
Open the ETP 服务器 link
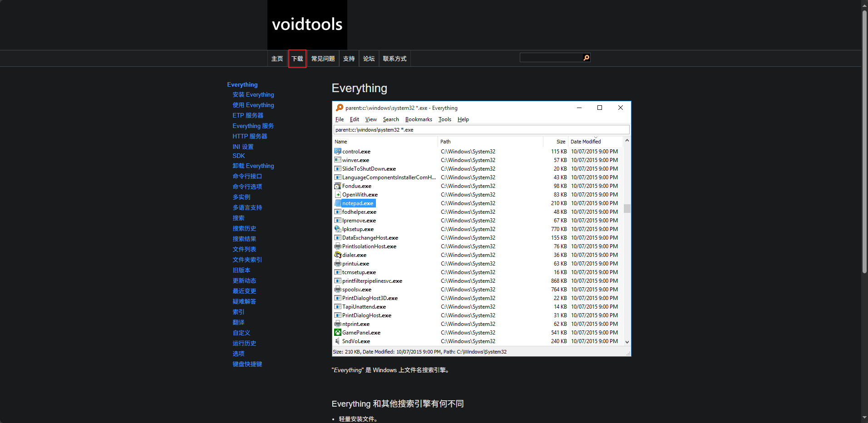(x=248, y=115)
